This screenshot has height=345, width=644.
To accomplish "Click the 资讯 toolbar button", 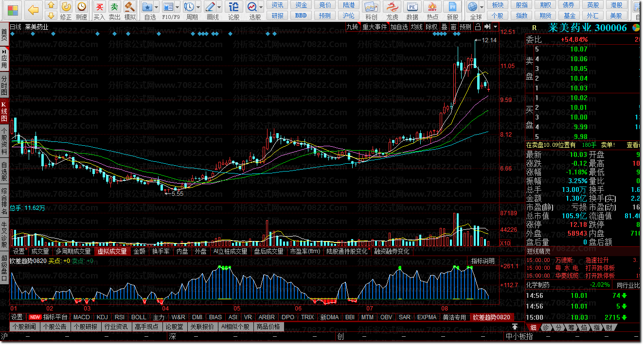I will 278,5.
